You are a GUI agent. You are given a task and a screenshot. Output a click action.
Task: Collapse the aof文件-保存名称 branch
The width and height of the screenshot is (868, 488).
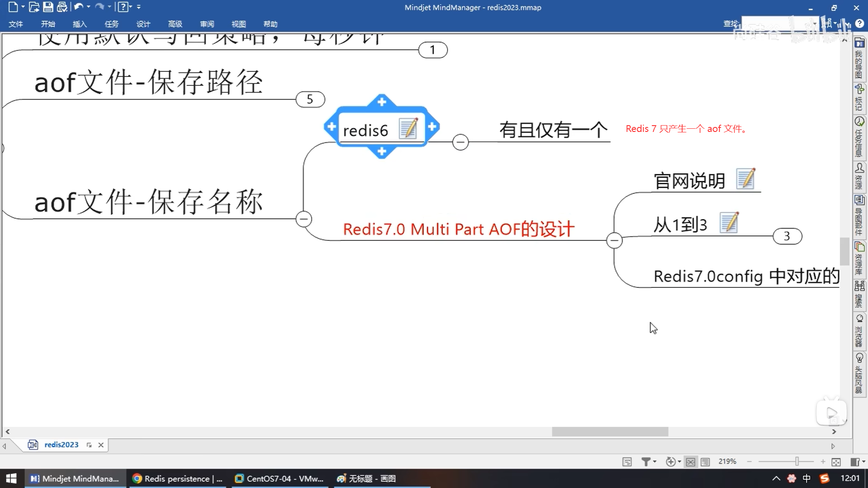[x=304, y=219]
